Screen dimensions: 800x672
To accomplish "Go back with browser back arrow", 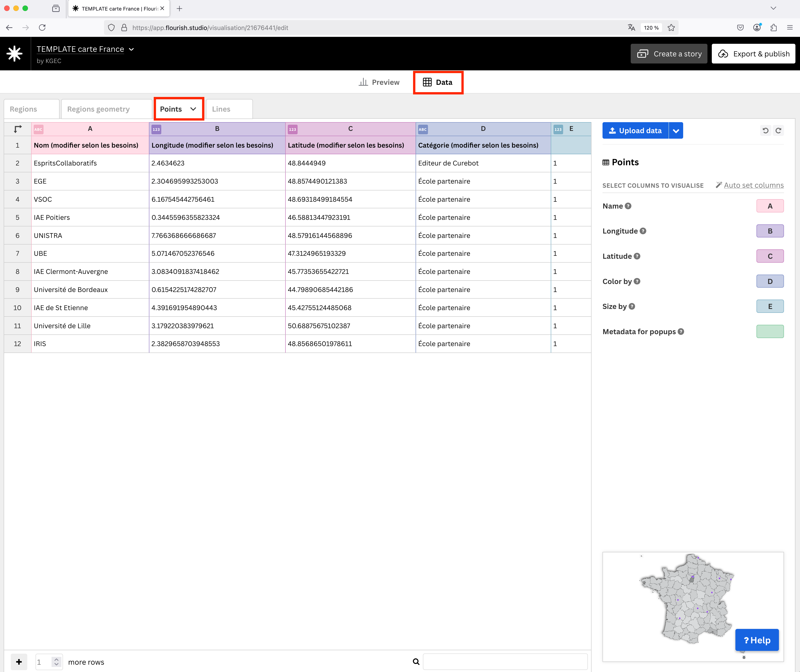I will click(10, 28).
